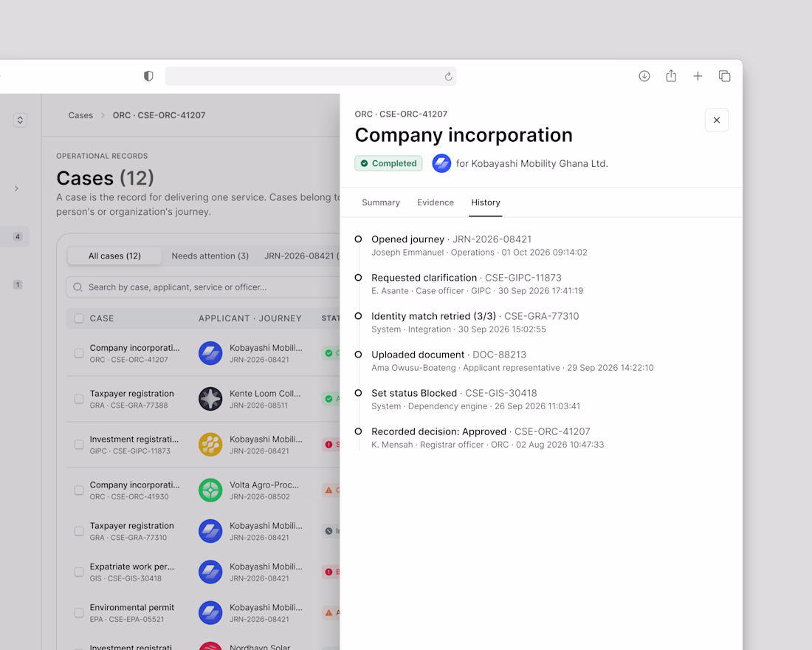Click the search magnifier icon in the cases search
This screenshot has height=650, width=812.
(x=78, y=287)
